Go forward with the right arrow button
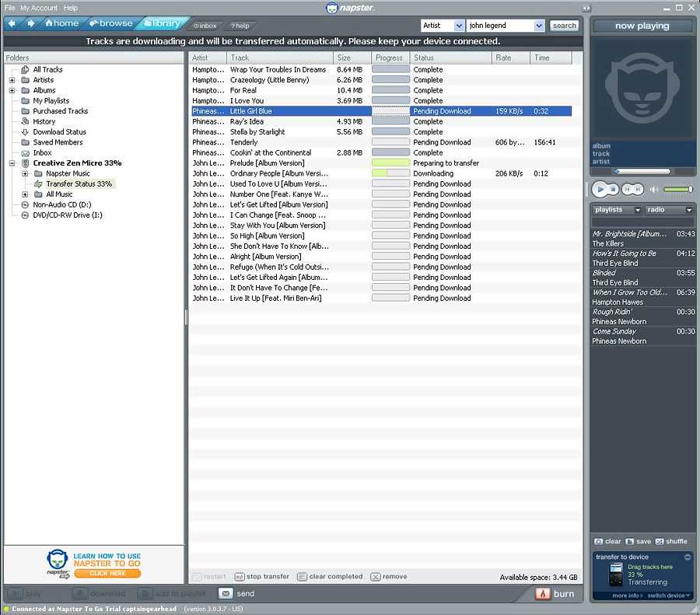This screenshot has width=700, height=615. [x=30, y=23]
